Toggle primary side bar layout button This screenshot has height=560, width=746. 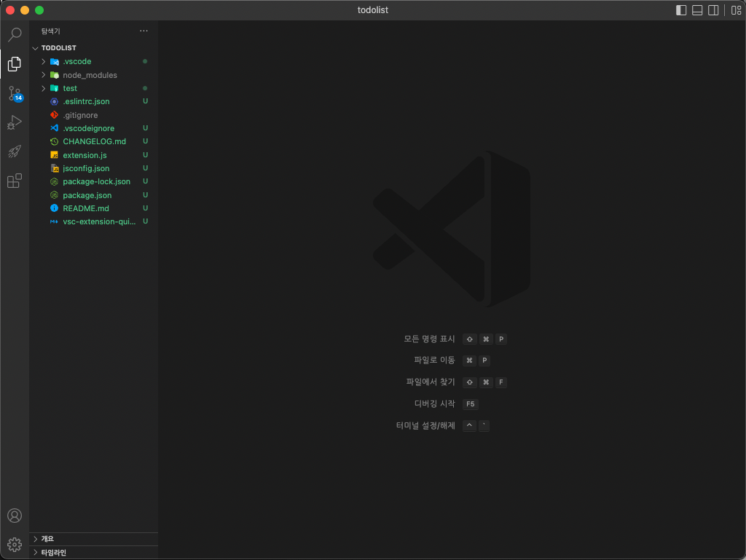click(x=681, y=10)
